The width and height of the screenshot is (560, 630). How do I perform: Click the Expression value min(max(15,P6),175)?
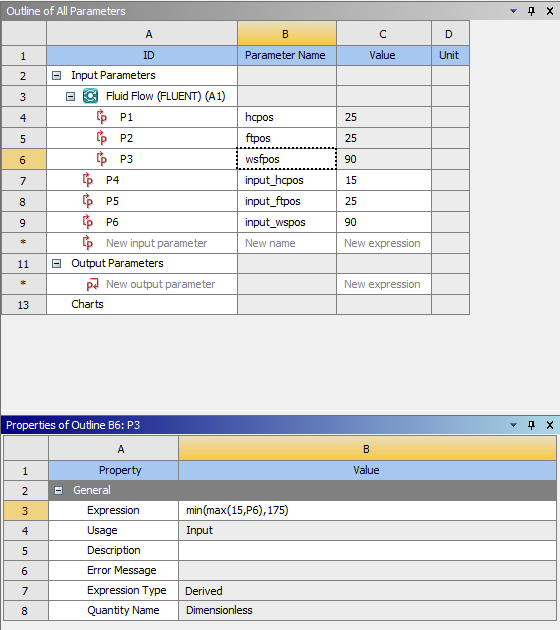(367, 510)
